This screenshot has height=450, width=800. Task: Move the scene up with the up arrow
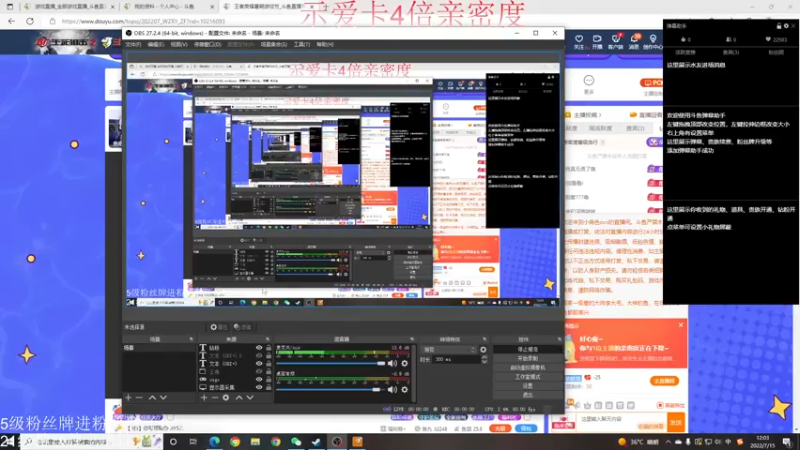tap(152, 397)
